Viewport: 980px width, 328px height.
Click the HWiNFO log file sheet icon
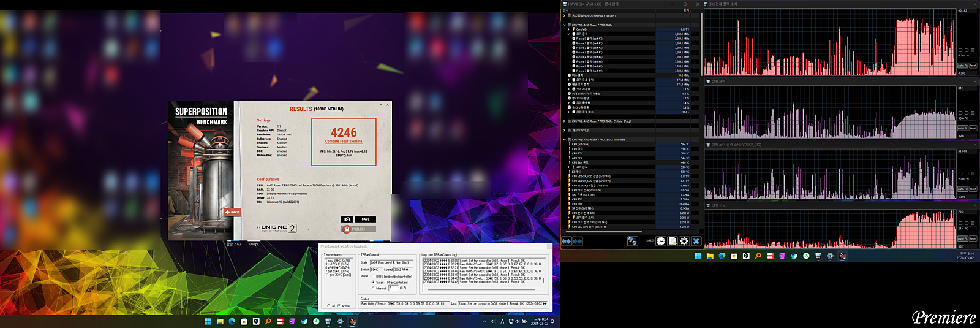tap(673, 242)
